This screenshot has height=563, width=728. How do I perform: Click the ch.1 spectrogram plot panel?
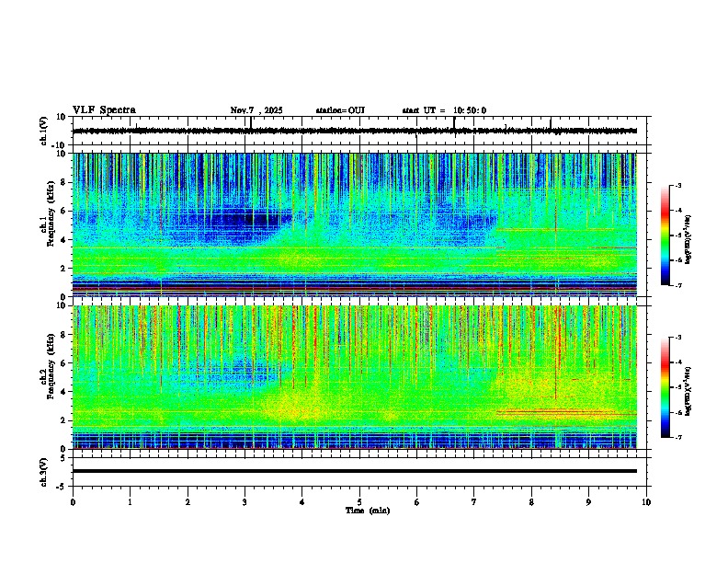pos(355,224)
